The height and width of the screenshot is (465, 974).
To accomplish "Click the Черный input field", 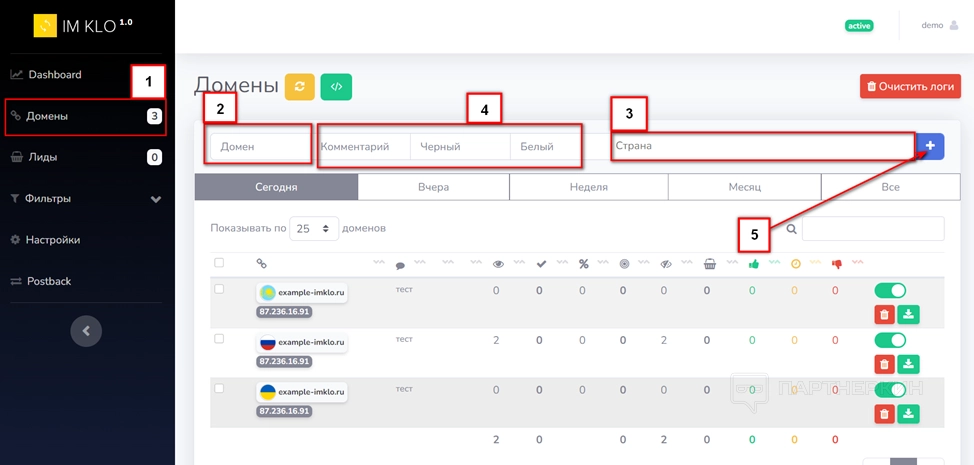I will click(x=460, y=147).
